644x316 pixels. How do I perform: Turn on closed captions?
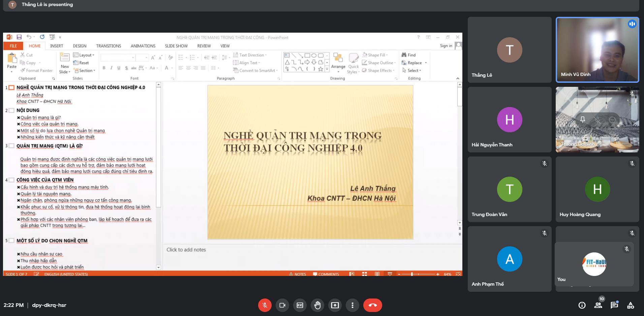(x=300, y=305)
